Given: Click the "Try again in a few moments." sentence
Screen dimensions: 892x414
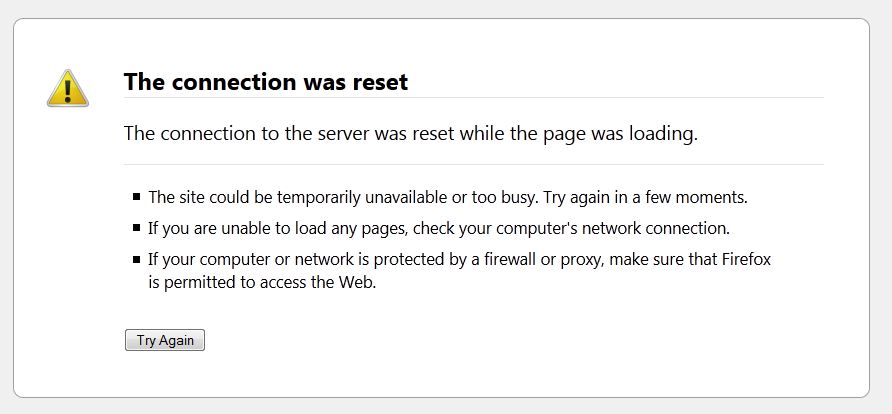Looking at the screenshot, I should point(645,197).
